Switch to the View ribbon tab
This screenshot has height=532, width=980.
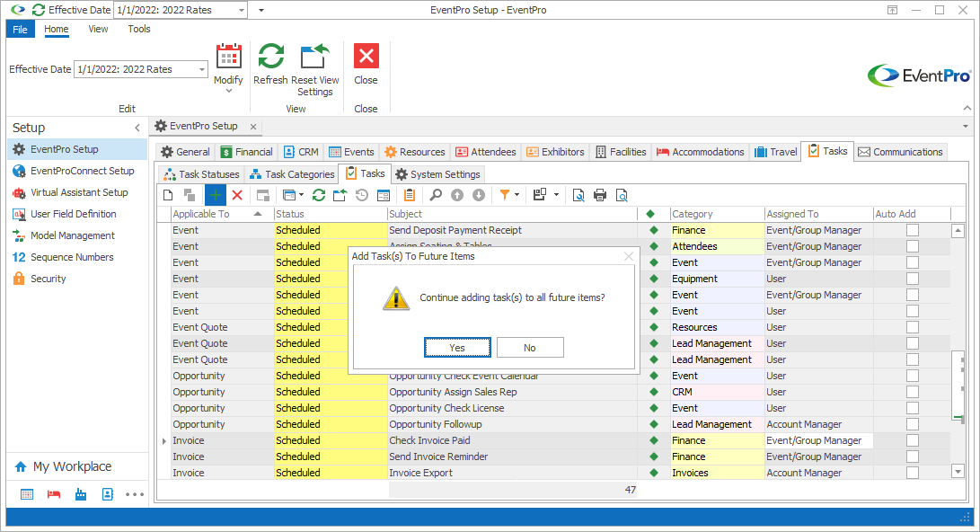(x=98, y=29)
